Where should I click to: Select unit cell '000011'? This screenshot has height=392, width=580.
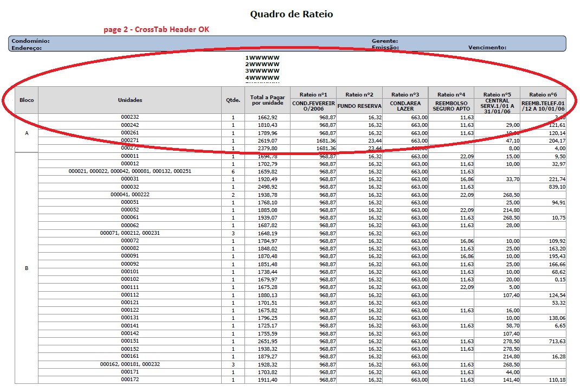pyautogui.click(x=130, y=156)
